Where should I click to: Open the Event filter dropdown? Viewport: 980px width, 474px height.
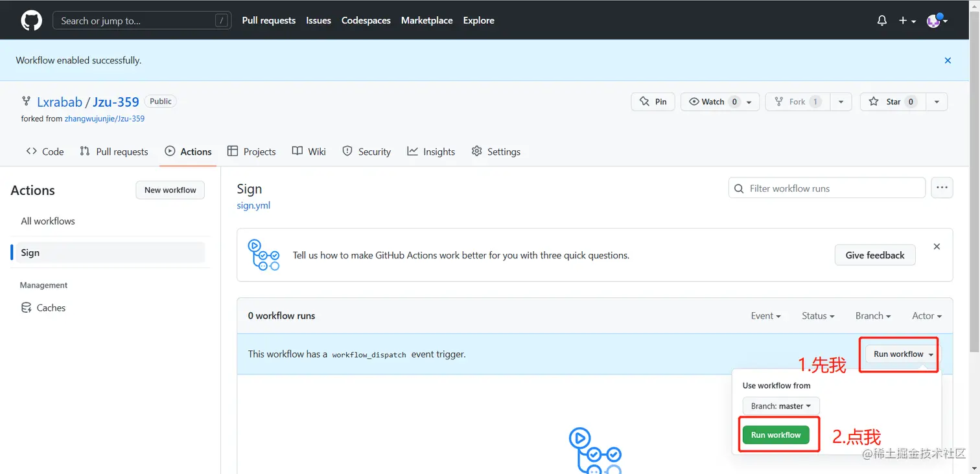[765, 316]
